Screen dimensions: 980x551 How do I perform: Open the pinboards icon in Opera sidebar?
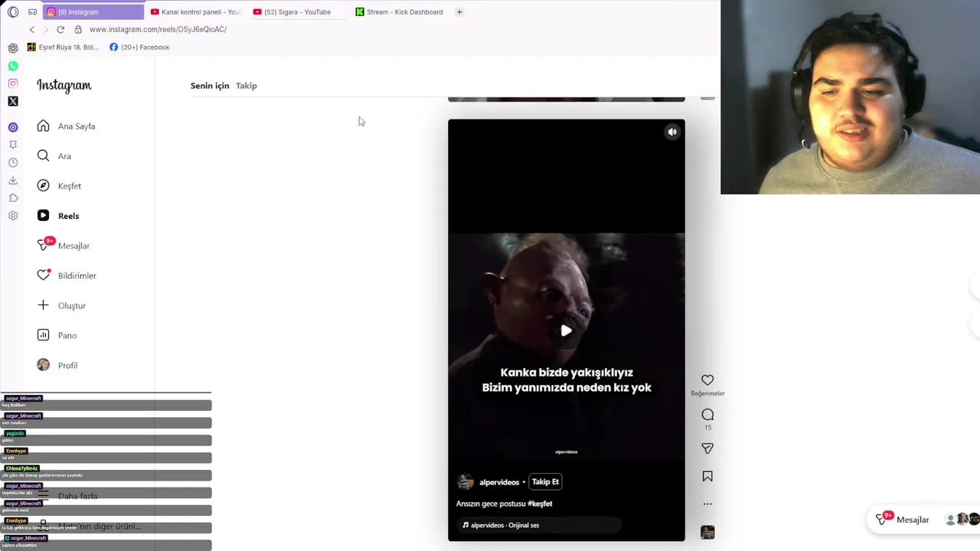tap(13, 145)
